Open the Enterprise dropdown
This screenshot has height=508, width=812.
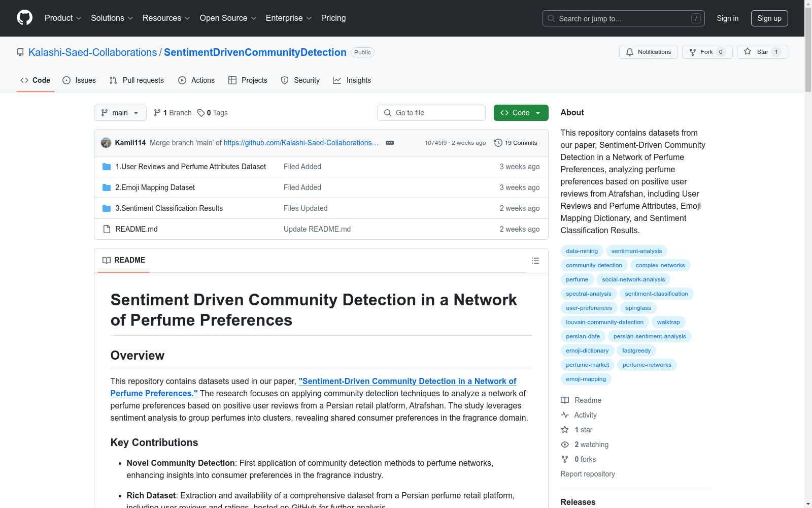[289, 18]
